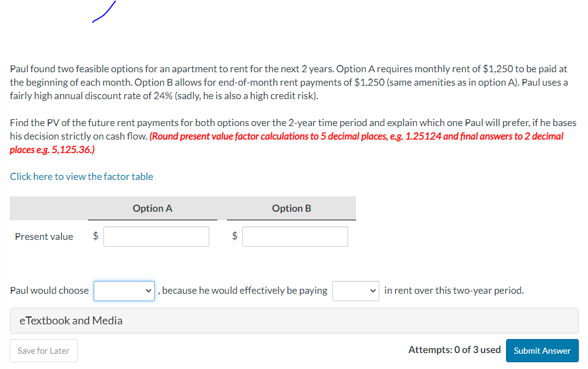Click the Option A present value field

click(x=155, y=236)
